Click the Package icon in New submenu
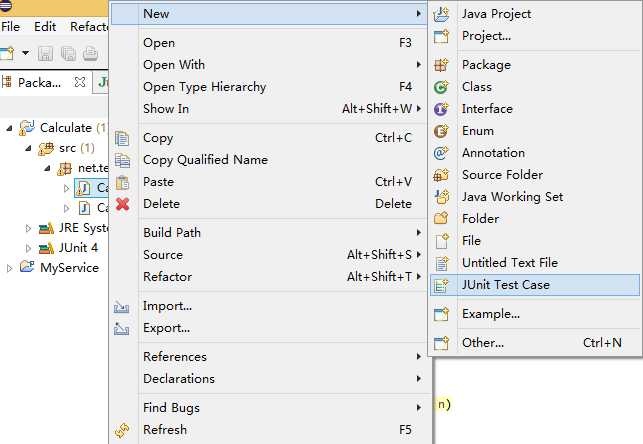 (441, 65)
